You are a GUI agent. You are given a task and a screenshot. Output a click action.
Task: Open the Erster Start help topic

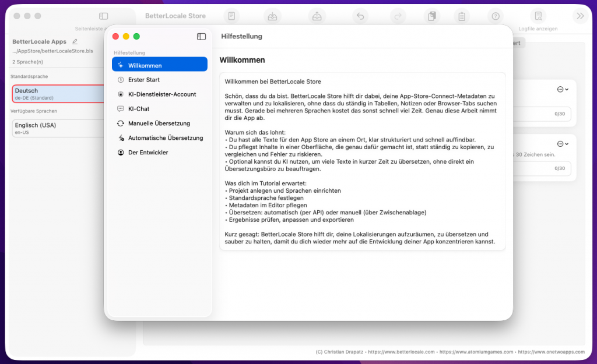coord(143,80)
